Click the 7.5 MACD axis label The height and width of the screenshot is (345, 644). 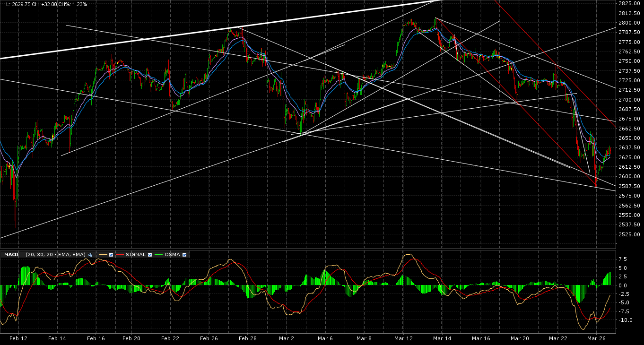pyautogui.click(x=623, y=259)
